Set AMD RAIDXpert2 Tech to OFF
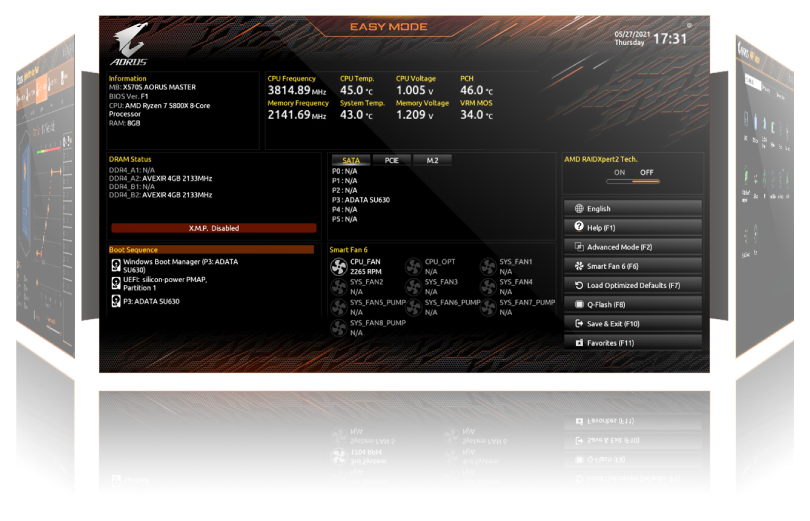This screenshot has height=521, width=810. pos(647,172)
